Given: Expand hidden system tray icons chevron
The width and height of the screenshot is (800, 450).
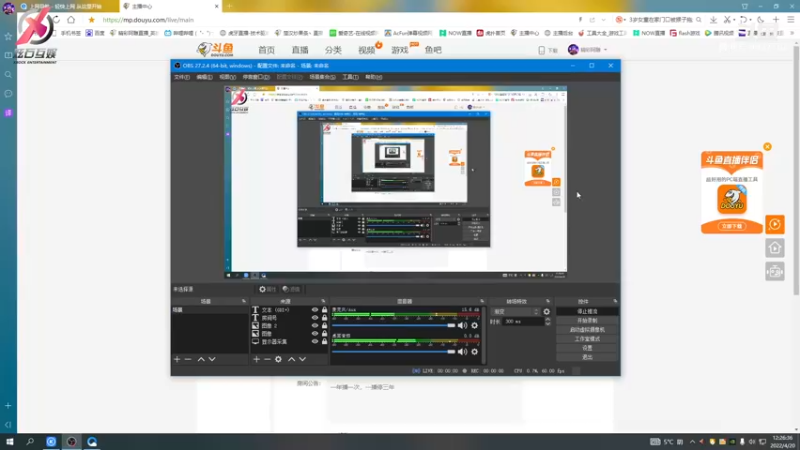Looking at the screenshot, I should pos(692,442).
